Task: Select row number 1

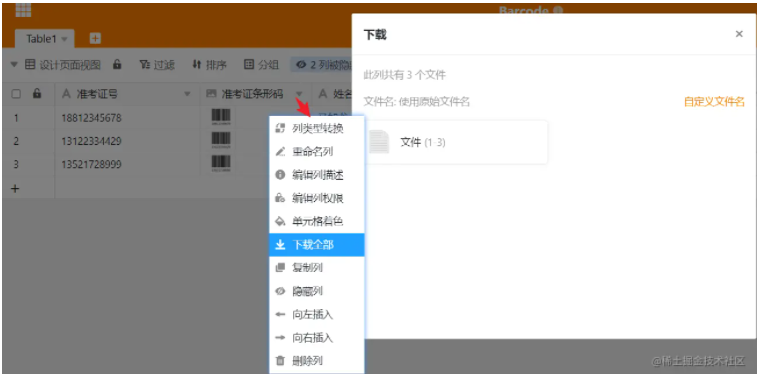Action: pyautogui.click(x=16, y=118)
